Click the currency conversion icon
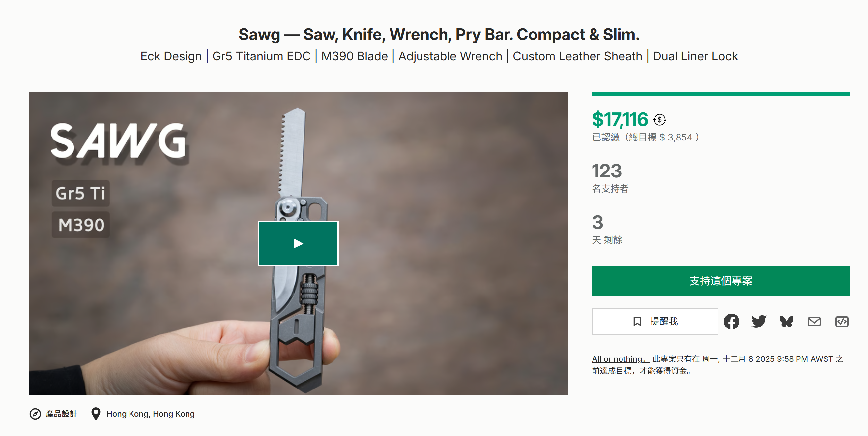The width and height of the screenshot is (868, 436). click(x=659, y=120)
